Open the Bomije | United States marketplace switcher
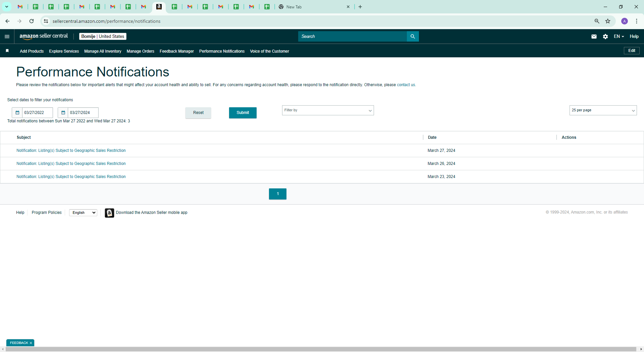The height and width of the screenshot is (352, 644). coord(103,37)
